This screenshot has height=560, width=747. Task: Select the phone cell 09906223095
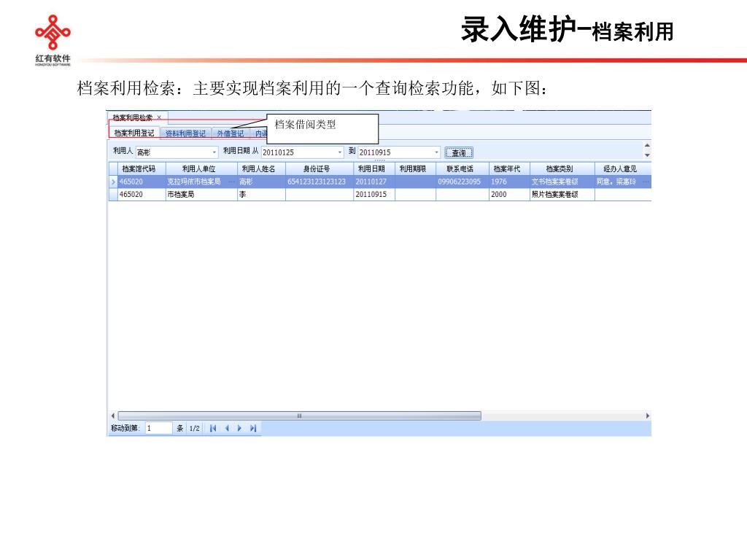[x=462, y=182]
